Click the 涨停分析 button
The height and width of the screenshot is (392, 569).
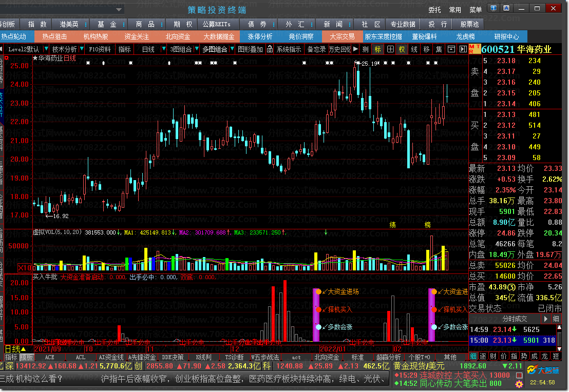pyautogui.click(x=260, y=36)
